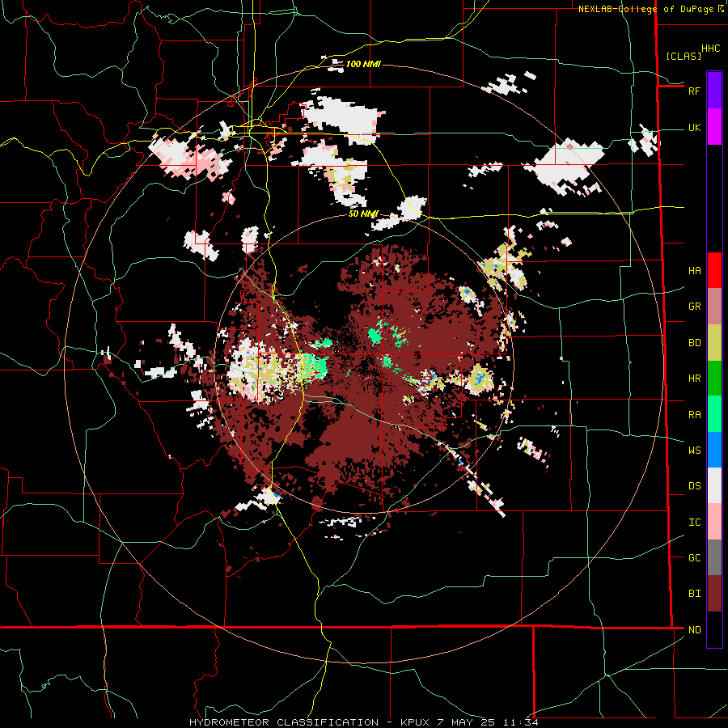Screen dimensions: 728x728
Task: Click the [CLAS] legend header
Action: coord(684,56)
